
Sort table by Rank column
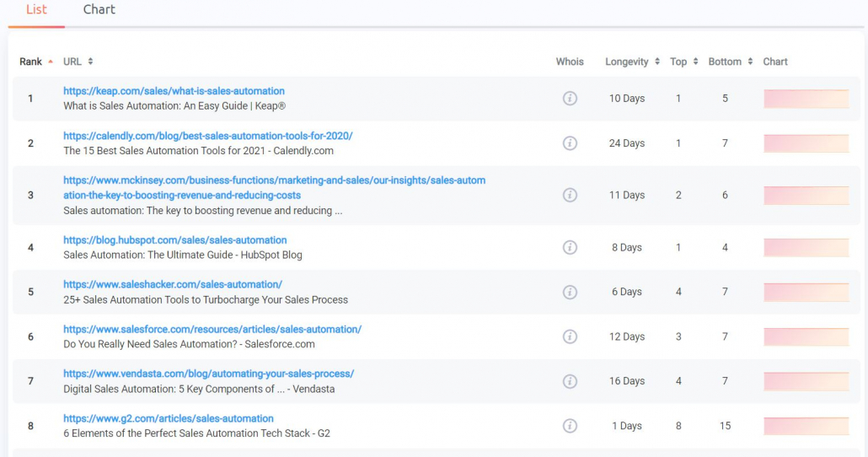coord(36,62)
